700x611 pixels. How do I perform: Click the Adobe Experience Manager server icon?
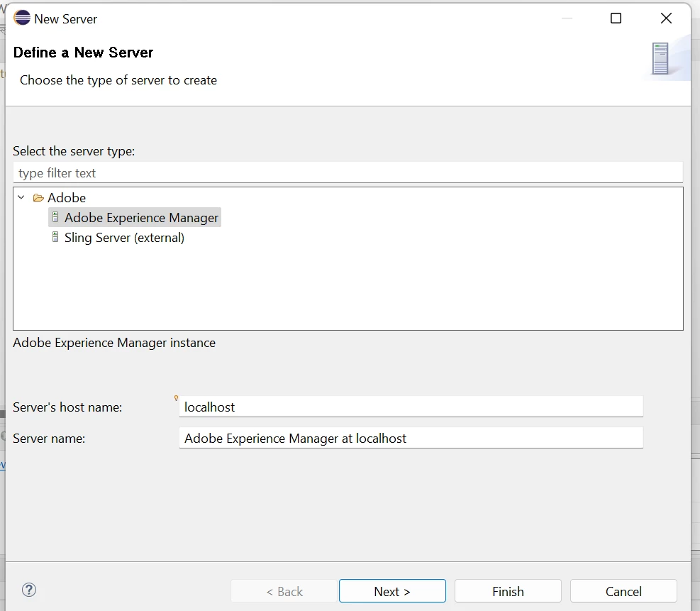pos(55,218)
